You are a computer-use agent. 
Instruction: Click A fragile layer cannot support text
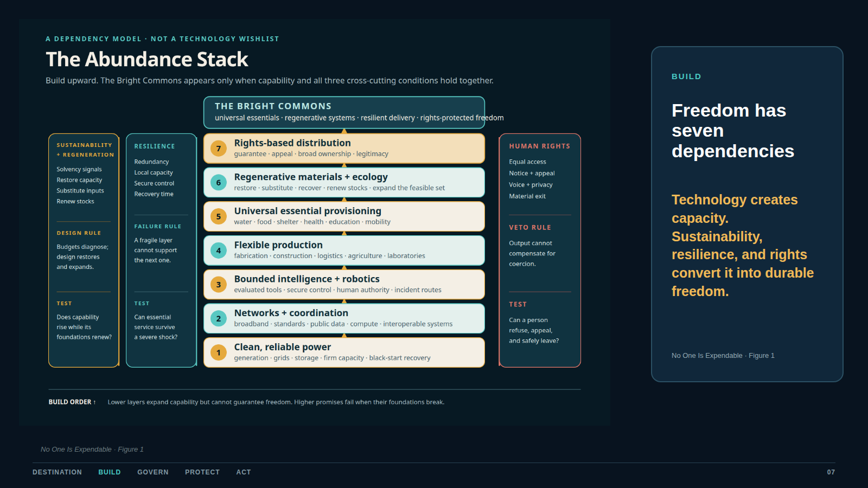pyautogui.click(x=156, y=251)
